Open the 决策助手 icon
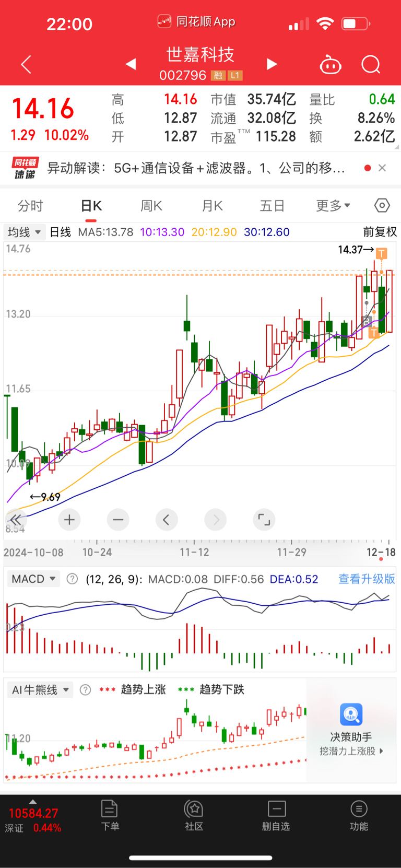This screenshot has height=868, width=401. pyautogui.click(x=351, y=714)
